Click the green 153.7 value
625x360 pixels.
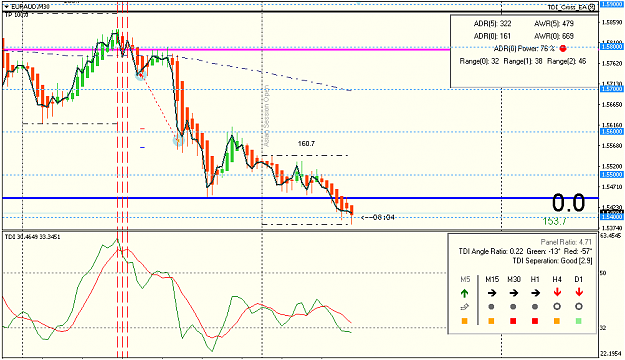[x=554, y=221]
